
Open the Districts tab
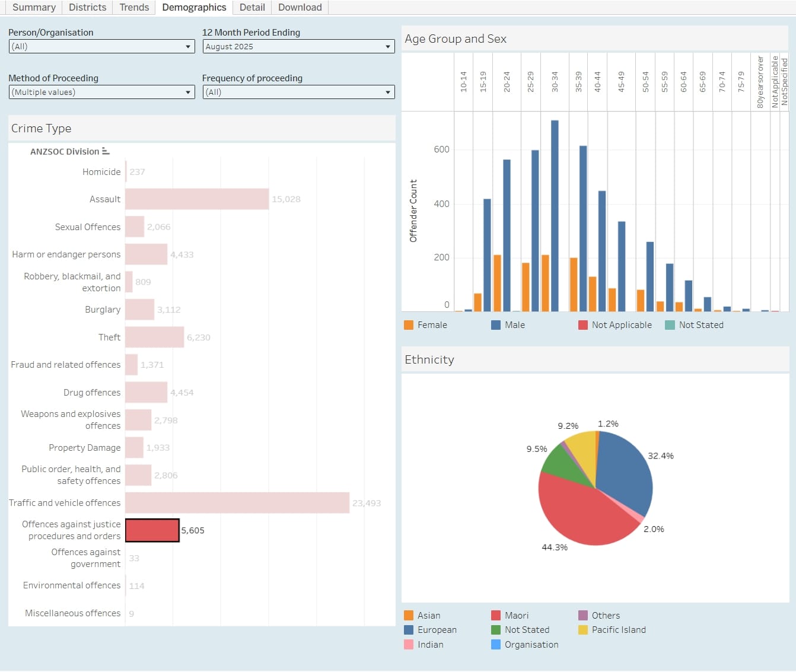87,7
